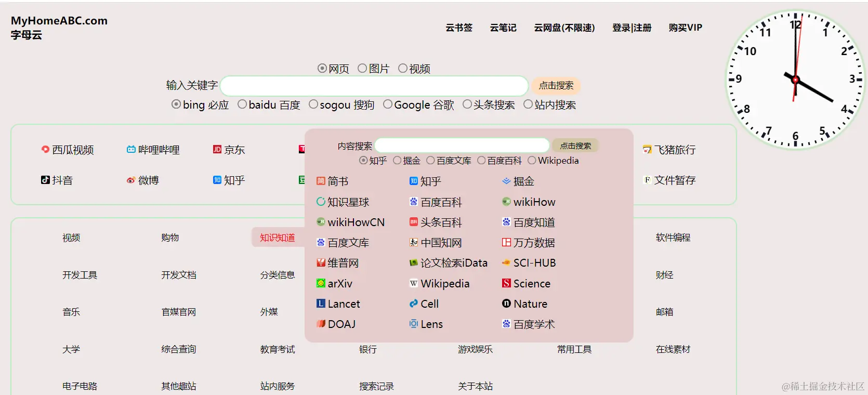Open the 教育考试 category
Viewport: 868px width, 395px height.
point(278,349)
